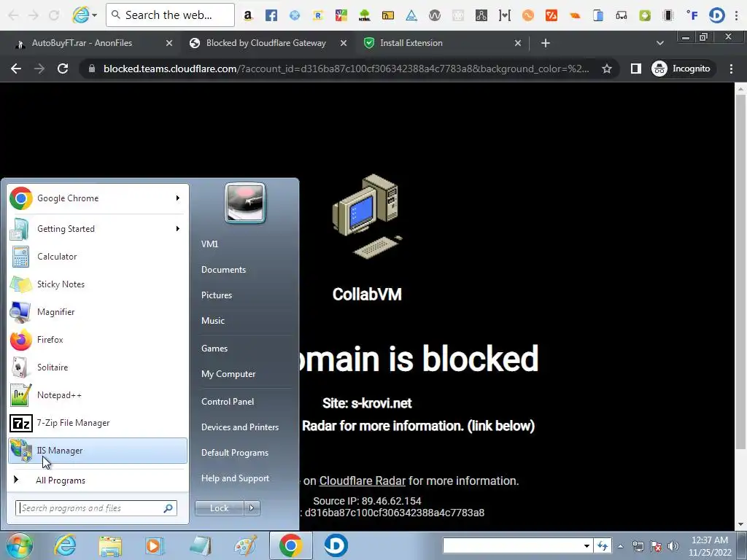Image resolution: width=747 pixels, height=560 pixels.
Task: Close the Install Extension tab
Action: pos(518,43)
